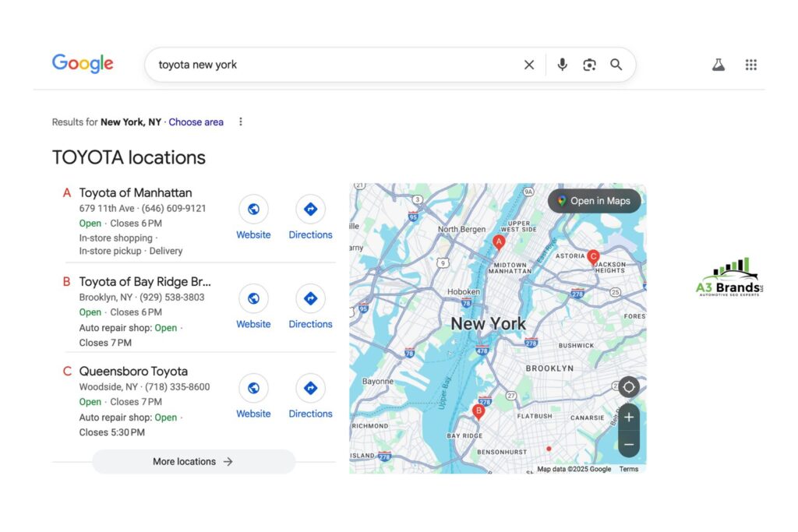The height and width of the screenshot is (532, 798).
Task: Click the New York label on map
Action: pyautogui.click(x=488, y=323)
